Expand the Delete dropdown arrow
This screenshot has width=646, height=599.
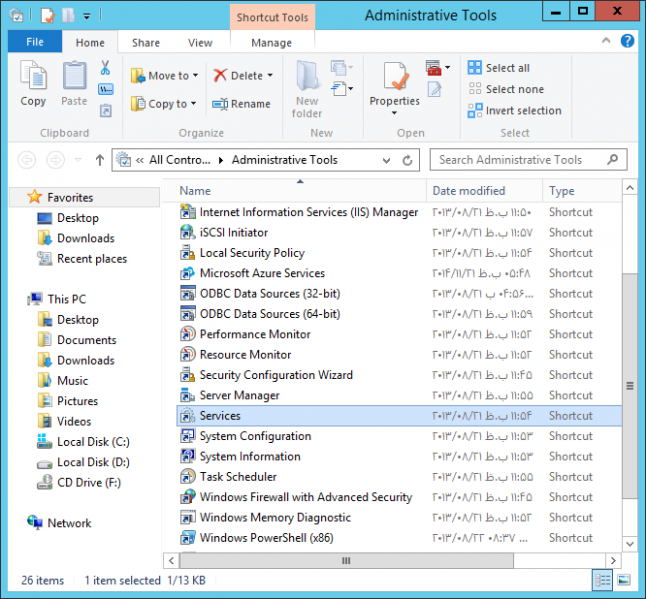click(270, 75)
